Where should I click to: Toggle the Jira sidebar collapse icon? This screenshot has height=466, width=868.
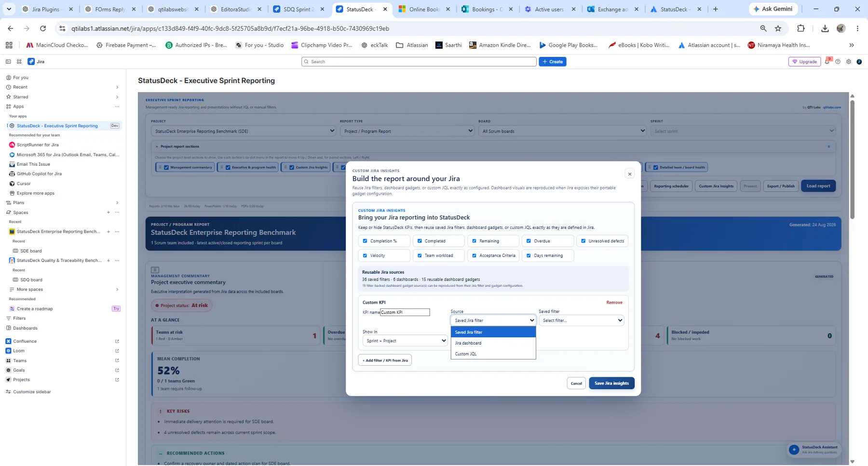tap(8, 62)
